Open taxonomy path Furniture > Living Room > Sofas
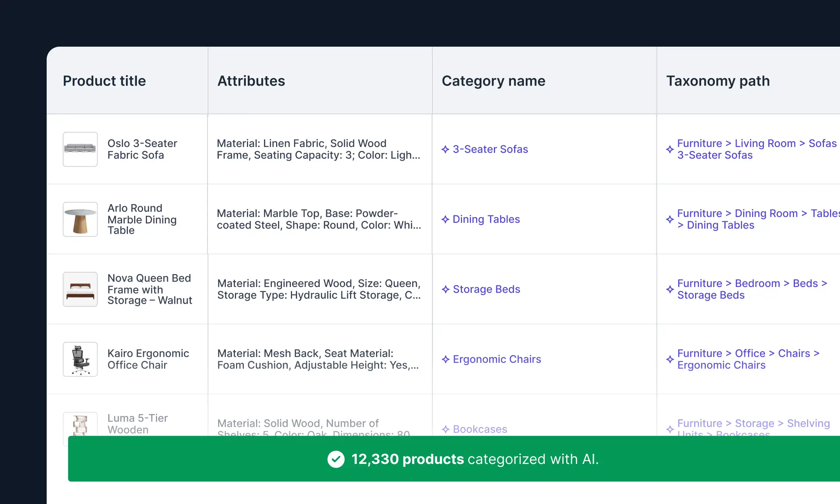The width and height of the screenshot is (840, 504). 757,149
